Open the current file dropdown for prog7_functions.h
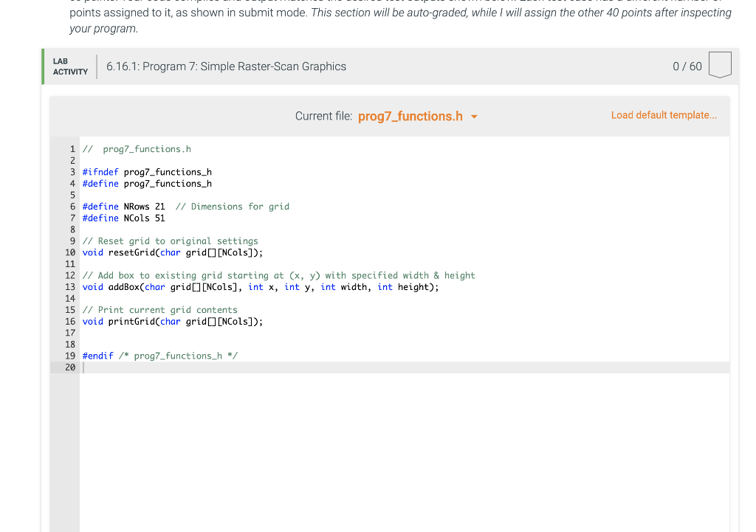The height and width of the screenshot is (532, 756). point(410,116)
